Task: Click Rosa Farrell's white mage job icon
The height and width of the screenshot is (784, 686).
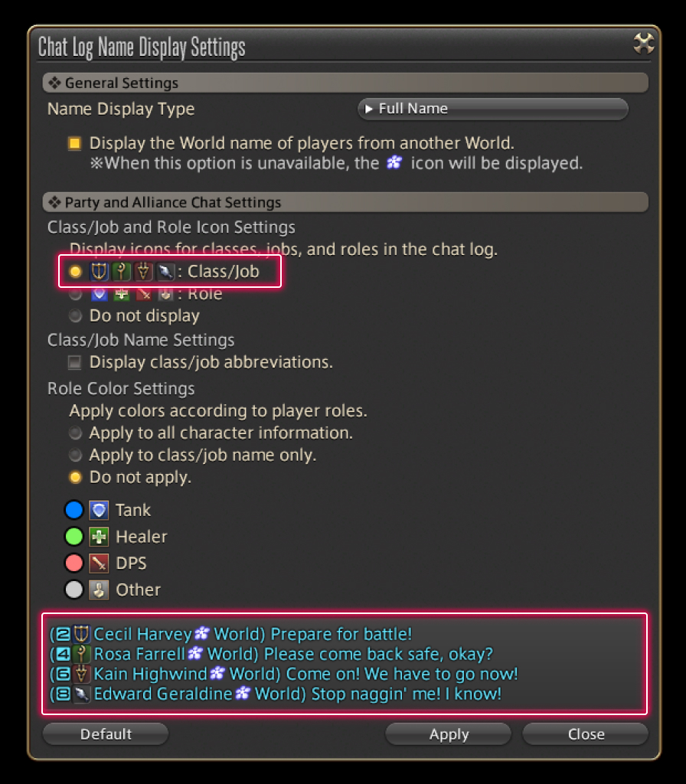Action: pos(81,654)
